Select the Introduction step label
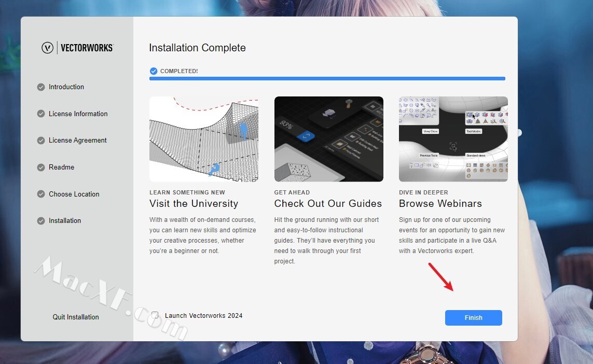This screenshot has height=364, width=593. [66, 87]
